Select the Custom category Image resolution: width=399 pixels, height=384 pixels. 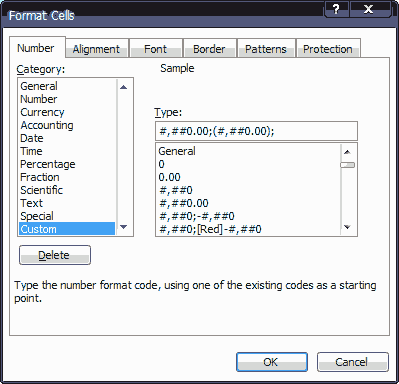pyautogui.click(x=67, y=229)
